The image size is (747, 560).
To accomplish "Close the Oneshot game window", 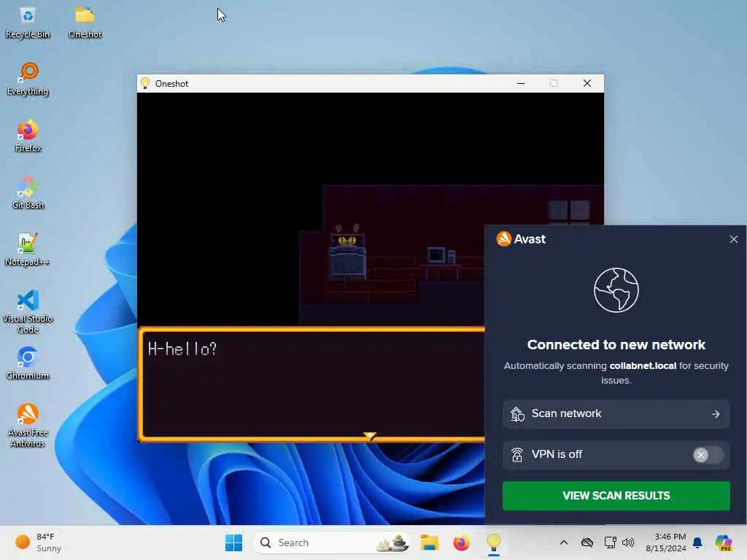I will pyautogui.click(x=587, y=83).
